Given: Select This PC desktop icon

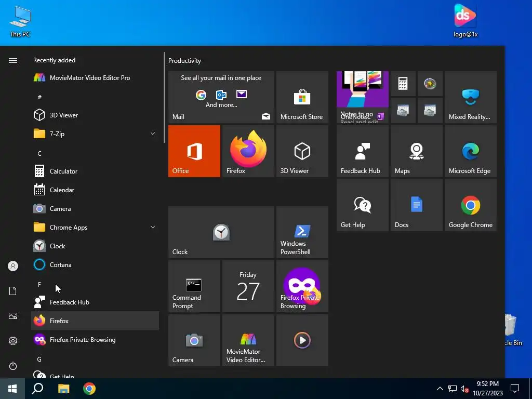Looking at the screenshot, I should pos(20,22).
